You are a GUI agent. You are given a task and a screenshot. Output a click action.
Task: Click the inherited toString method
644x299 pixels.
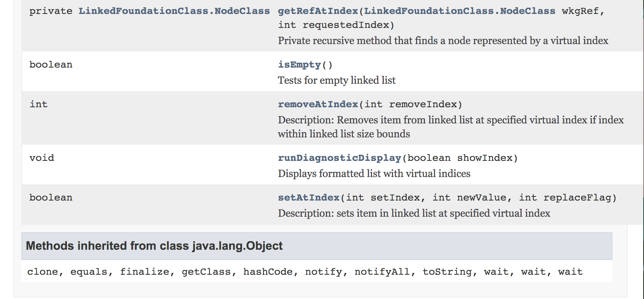click(447, 272)
